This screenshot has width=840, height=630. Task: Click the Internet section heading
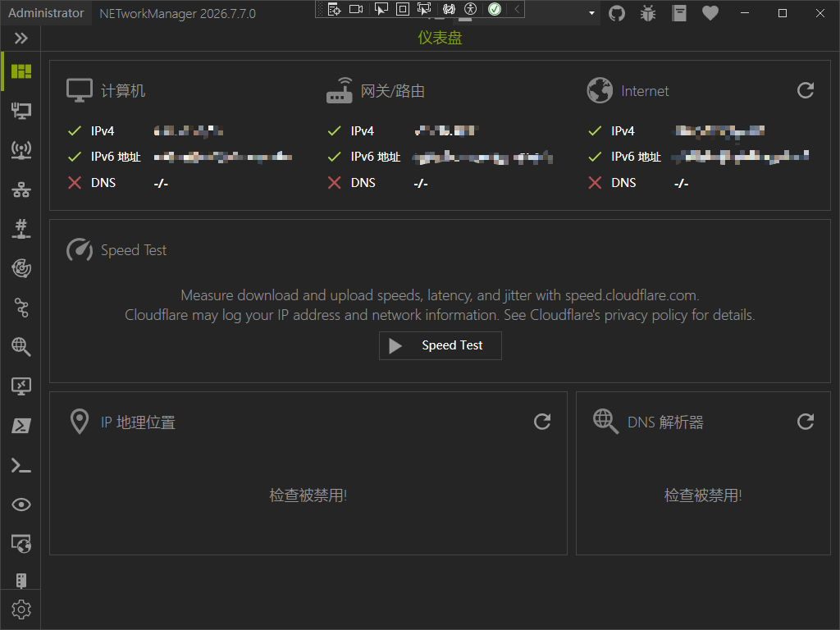(645, 91)
